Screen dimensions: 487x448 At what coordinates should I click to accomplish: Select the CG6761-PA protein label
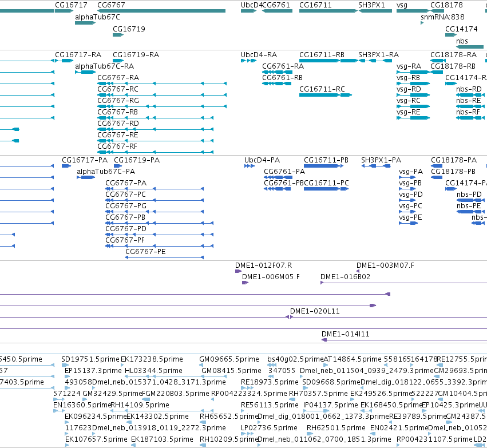pyautogui.click(x=284, y=172)
